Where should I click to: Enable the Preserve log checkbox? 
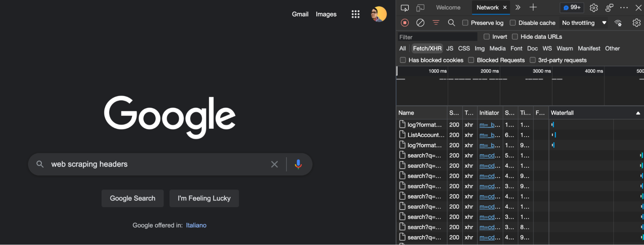click(x=465, y=23)
